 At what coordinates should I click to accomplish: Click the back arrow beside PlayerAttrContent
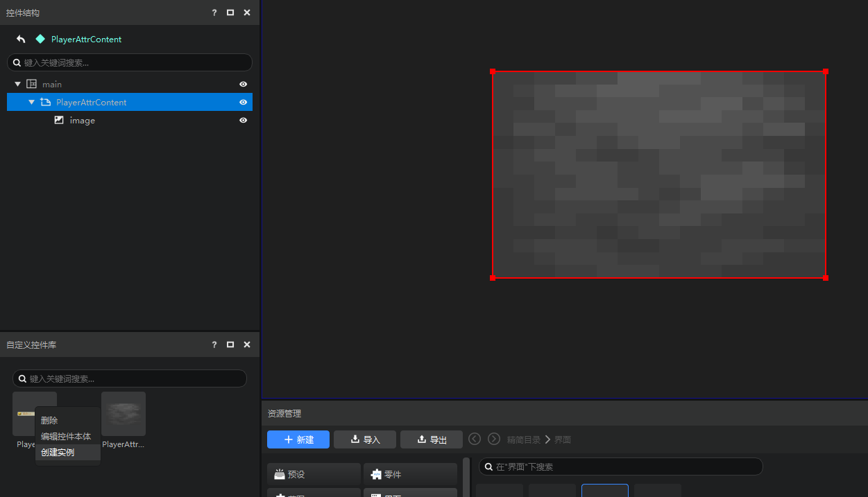pyautogui.click(x=21, y=40)
